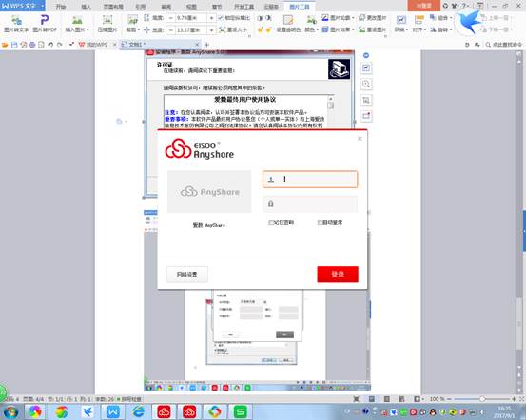Image resolution: width=526 pixels, height=420 pixels.
Task: Open the picture outline dropdown
Action: (x=353, y=18)
